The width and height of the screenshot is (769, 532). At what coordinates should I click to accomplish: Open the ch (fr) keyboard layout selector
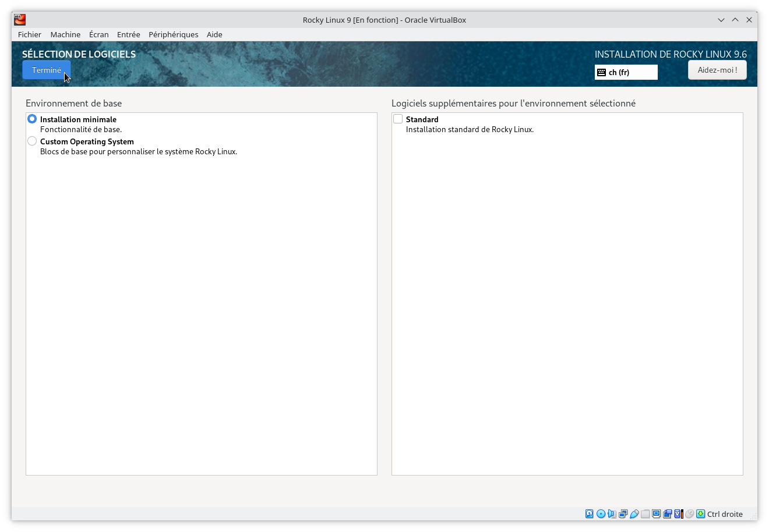[x=626, y=72]
